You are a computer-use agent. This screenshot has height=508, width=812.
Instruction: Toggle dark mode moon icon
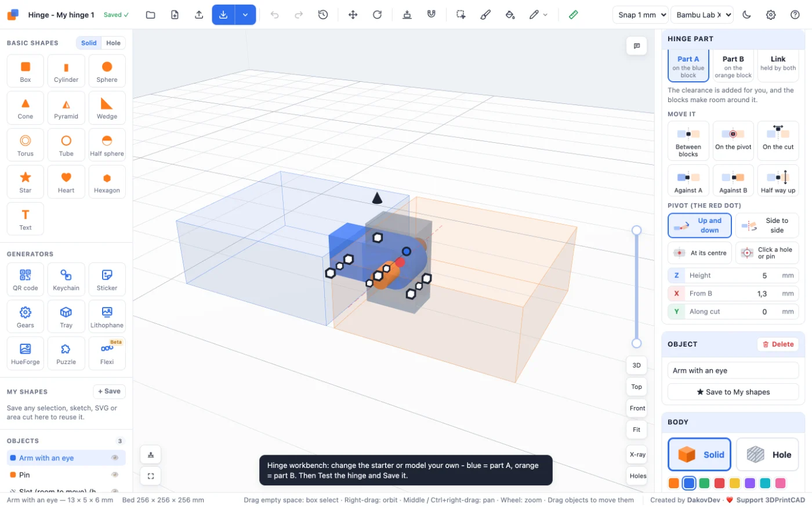[x=746, y=15]
